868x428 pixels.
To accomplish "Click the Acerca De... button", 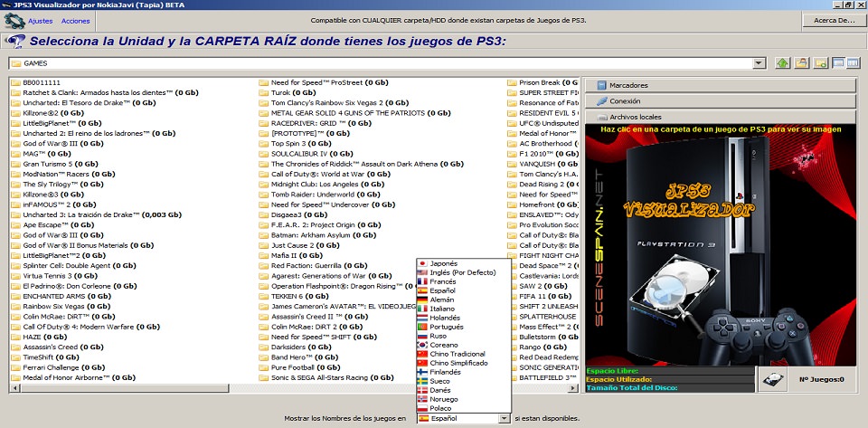I will pyautogui.click(x=835, y=21).
